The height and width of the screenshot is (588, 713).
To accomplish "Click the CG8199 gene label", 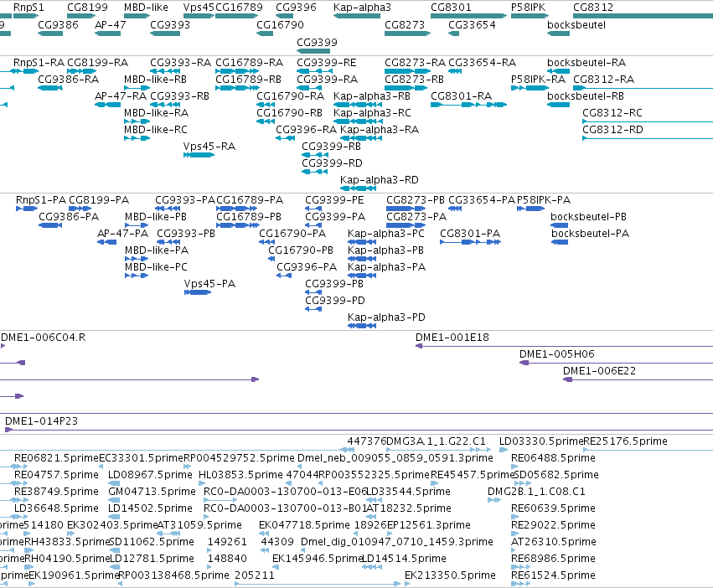I will pyautogui.click(x=87, y=8).
